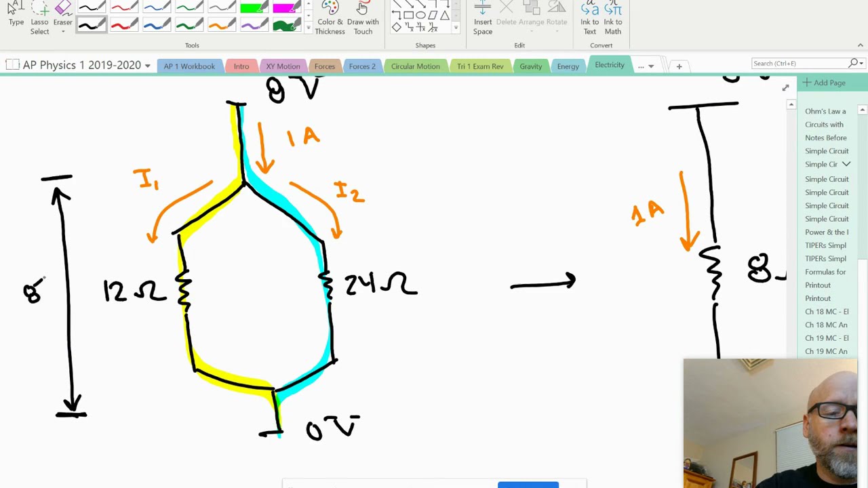Open the search scope dropdown arrow
868x488 pixels.
862,63
